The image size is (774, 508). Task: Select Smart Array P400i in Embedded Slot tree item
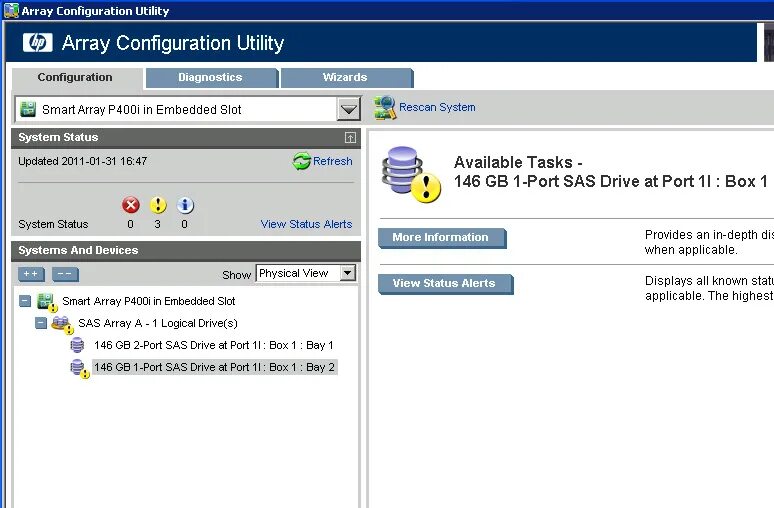[149, 301]
